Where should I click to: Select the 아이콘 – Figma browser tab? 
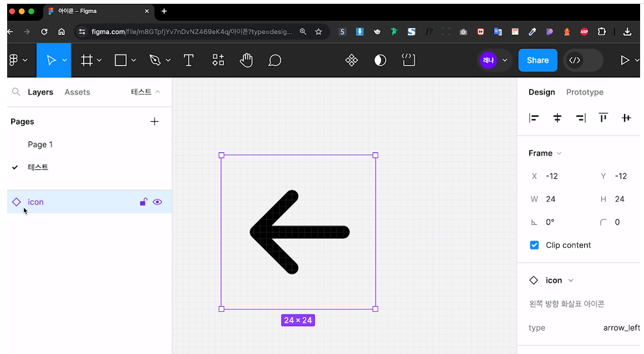pos(99,11)
